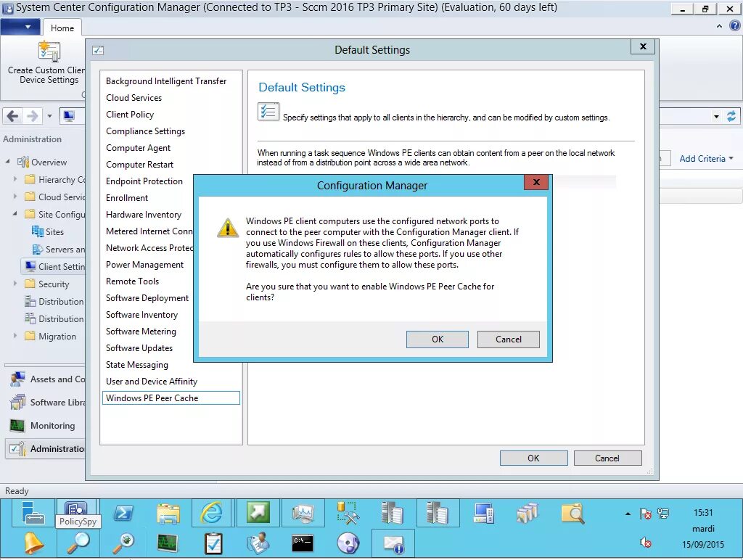743x560 pixels.
Task: Close the Default Settings window
Action: pos(643,46)
